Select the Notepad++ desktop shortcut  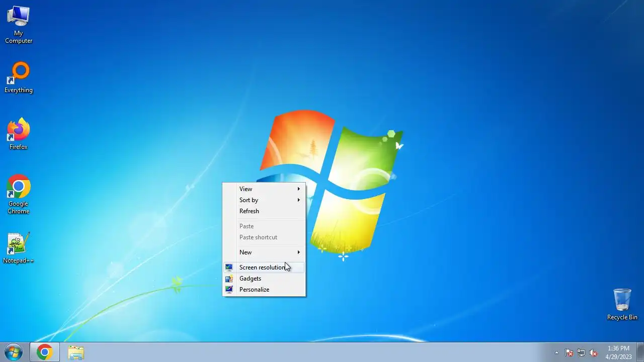[x=19, y=248]
